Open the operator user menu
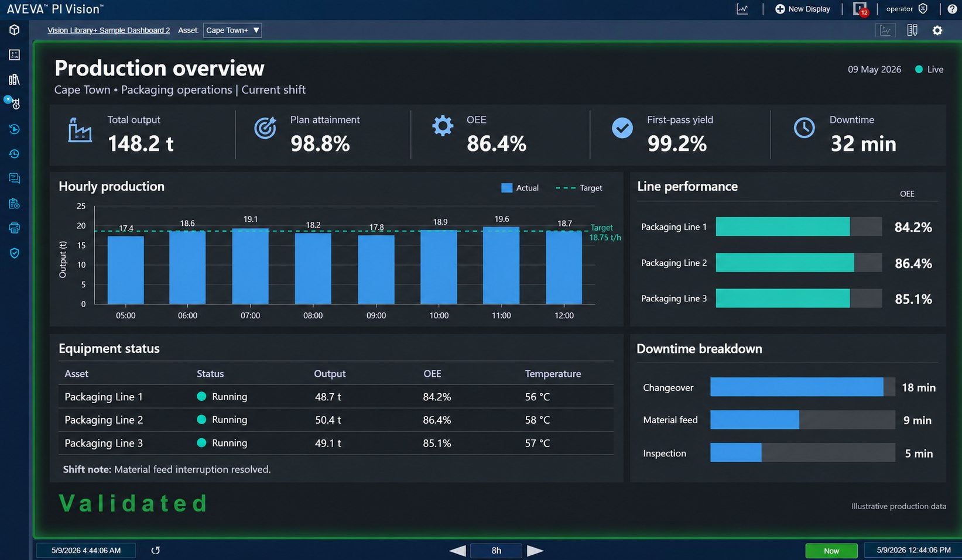 tap(900, 9)
